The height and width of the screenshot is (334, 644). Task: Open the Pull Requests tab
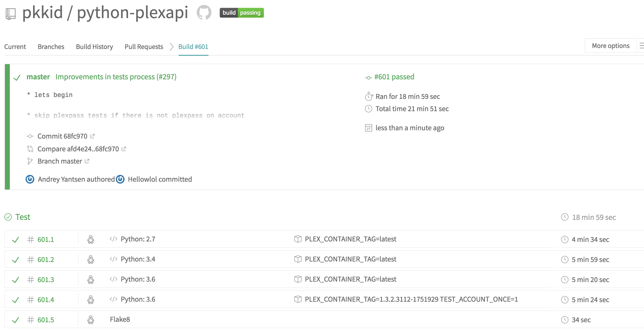pos(144,47)
